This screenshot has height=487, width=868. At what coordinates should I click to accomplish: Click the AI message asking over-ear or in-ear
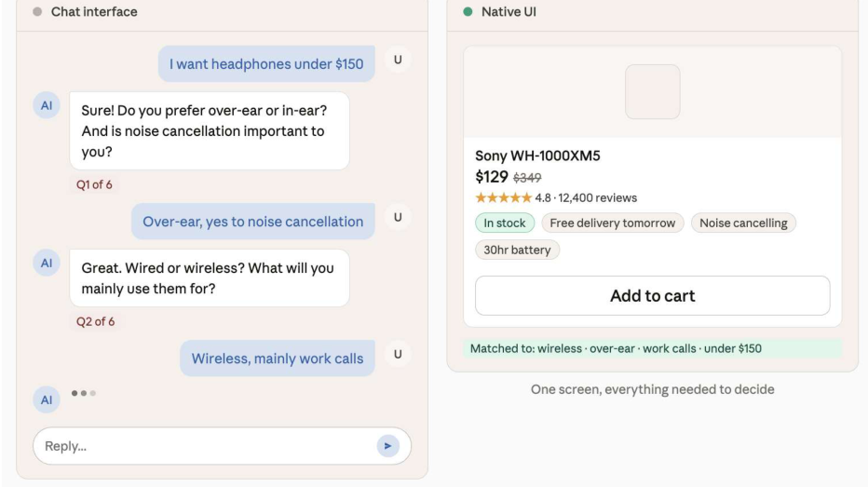click(x=210, y=130)
